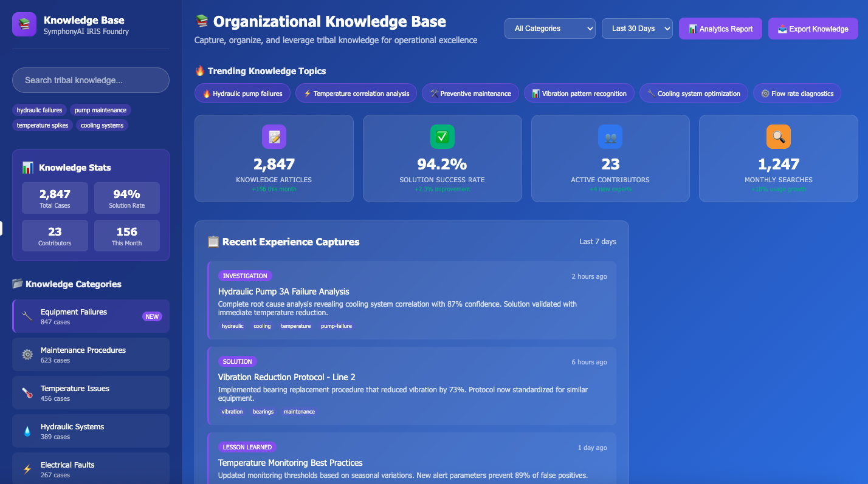This screenshot has width=868, height=484.
Task: Open the Hydraulic Pump 3A Failure Analysis entry
Action: pyautogui.click(x=284, y=291)
